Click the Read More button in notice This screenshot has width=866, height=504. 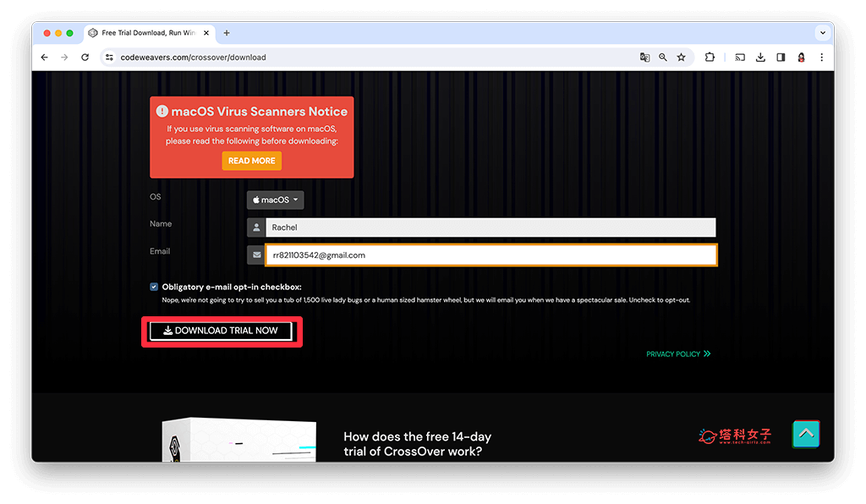pyautogui.click(x=251, y=161)
